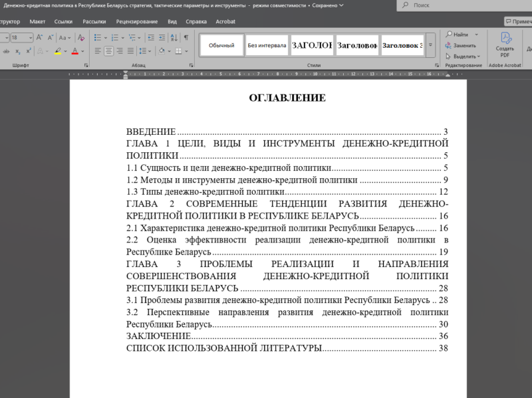The width and height of the screenshot is (532, 398).
Task: Open the Выделить selection menu
Action: point(463,56)
